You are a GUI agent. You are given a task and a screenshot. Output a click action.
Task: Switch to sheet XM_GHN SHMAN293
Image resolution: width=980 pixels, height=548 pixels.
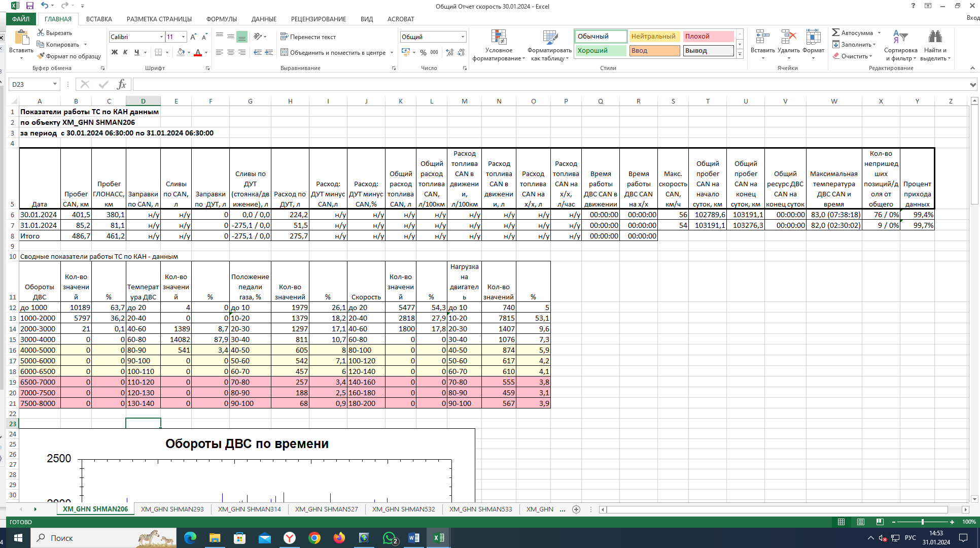click(172, 509)
